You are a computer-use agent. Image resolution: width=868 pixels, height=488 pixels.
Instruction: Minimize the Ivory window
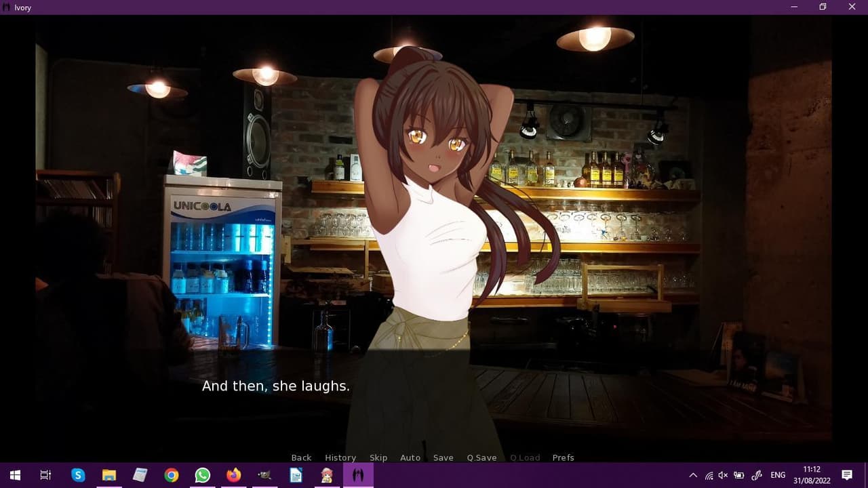[794, 7]
